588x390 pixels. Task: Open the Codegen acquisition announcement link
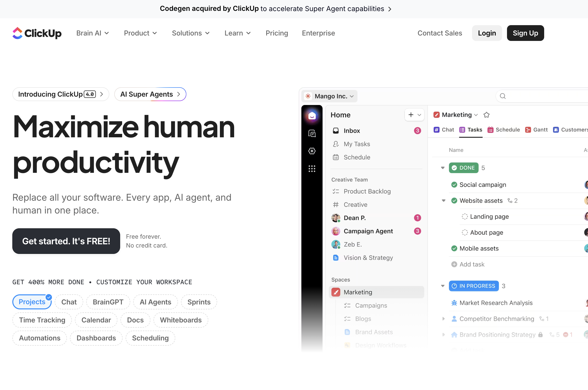point(275,9)
